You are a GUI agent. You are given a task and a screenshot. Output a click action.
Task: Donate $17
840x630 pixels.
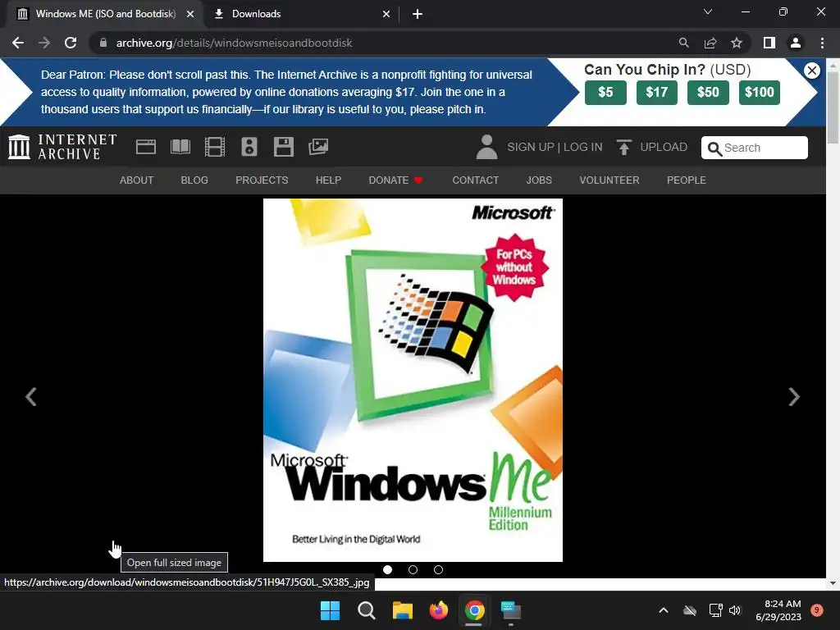point(657,92)
